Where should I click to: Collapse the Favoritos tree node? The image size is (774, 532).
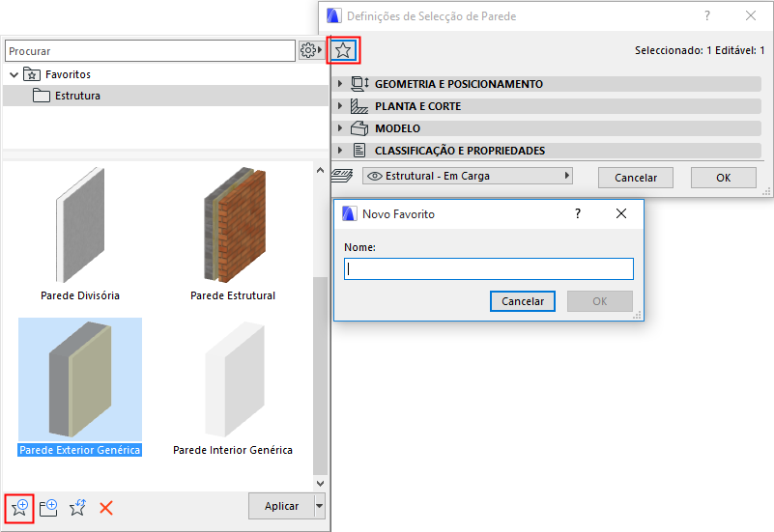[14, 75]
